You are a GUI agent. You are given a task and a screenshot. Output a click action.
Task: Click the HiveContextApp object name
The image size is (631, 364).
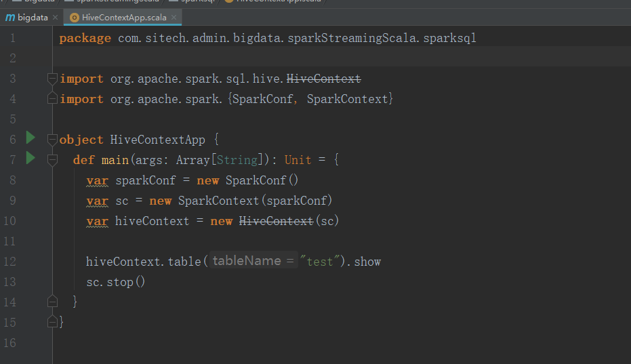pyautogui.click(x=158, y=140)
